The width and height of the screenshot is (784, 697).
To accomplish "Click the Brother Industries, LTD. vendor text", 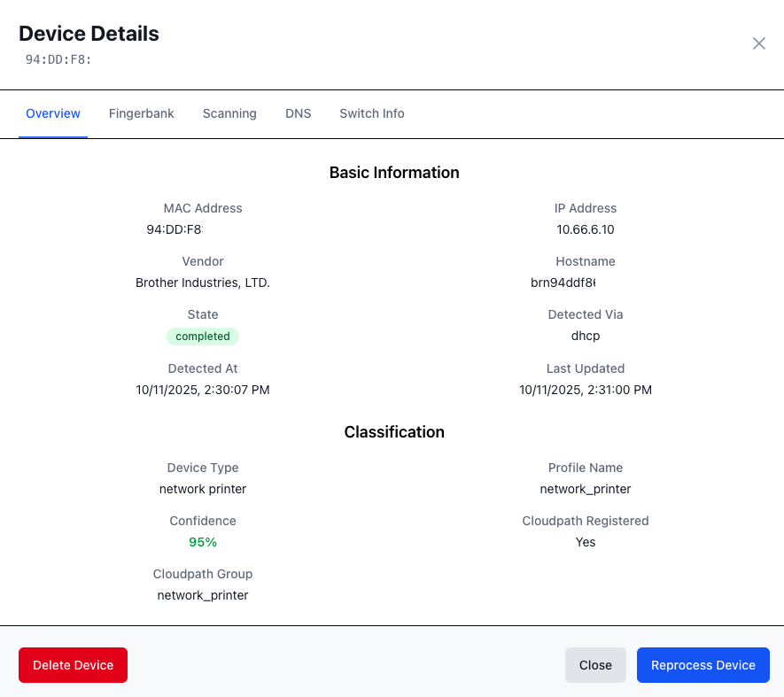I will (x=203, y=283).
